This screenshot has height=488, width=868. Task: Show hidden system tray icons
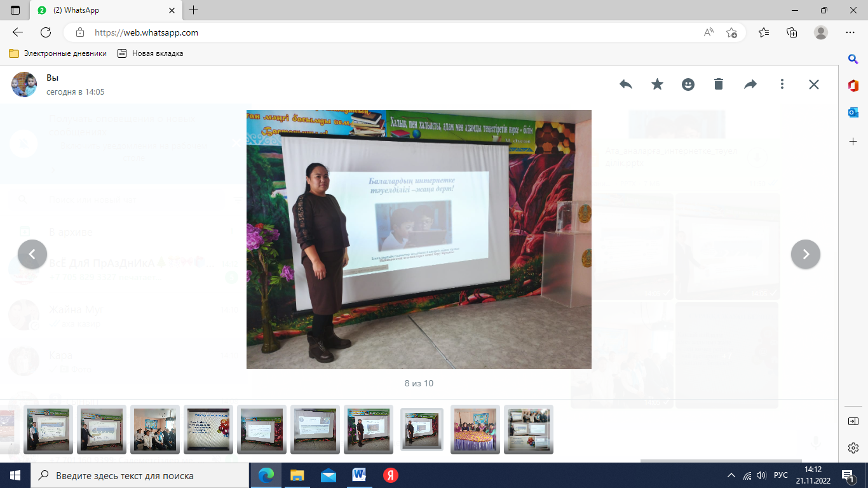pyautogui.click(x=731, y=475)
